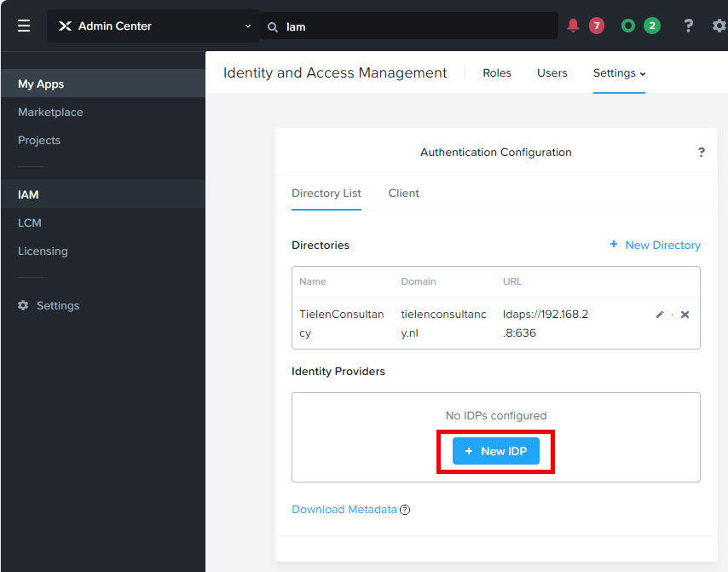728x572 pixels.
Task: Open the help question mark in top bar
Action: pos(689,26)
